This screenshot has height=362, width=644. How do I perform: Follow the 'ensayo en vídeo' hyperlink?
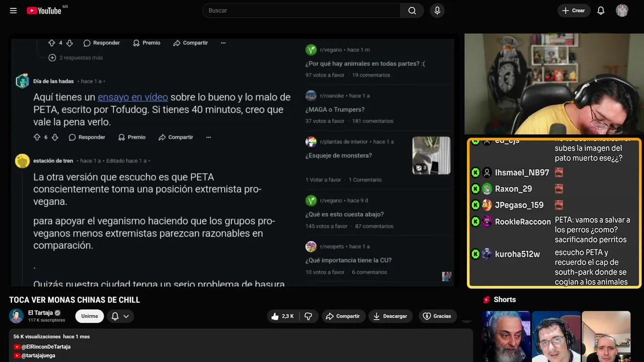[x=133, y=97]
